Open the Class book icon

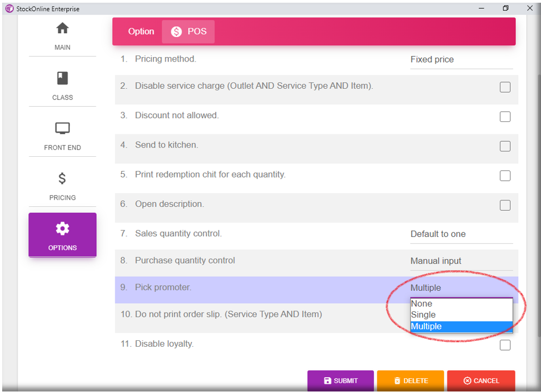click(x=63, y=78)
